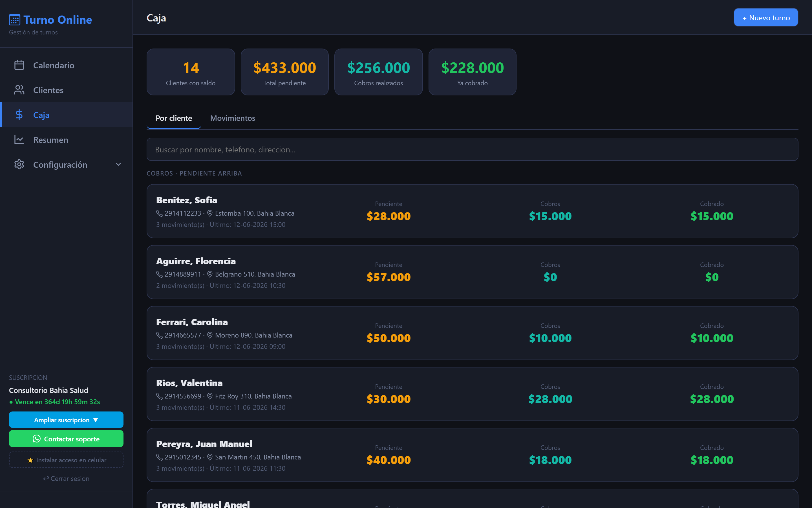Image resolution: width=812 pixels, height=508 pixels.
Task: Click location pin icon for Belgrano 510
Action: tap(210, 275)
